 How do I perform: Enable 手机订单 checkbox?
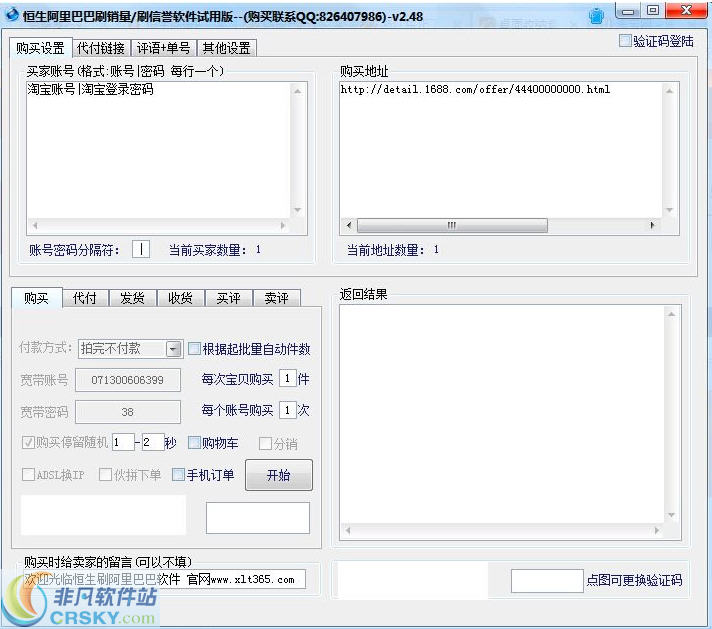pos(178,475)
